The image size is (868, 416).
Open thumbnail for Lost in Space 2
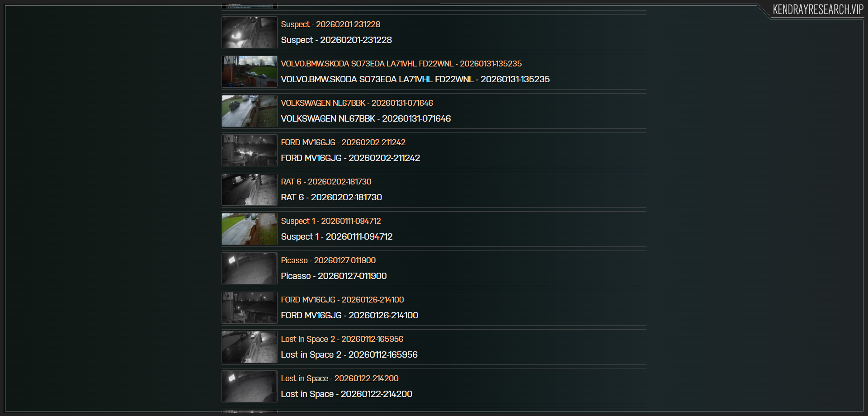coord(250,347)
